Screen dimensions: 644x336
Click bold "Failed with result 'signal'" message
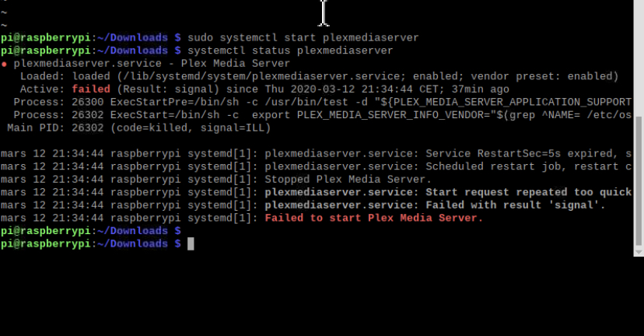coord(513,205)
